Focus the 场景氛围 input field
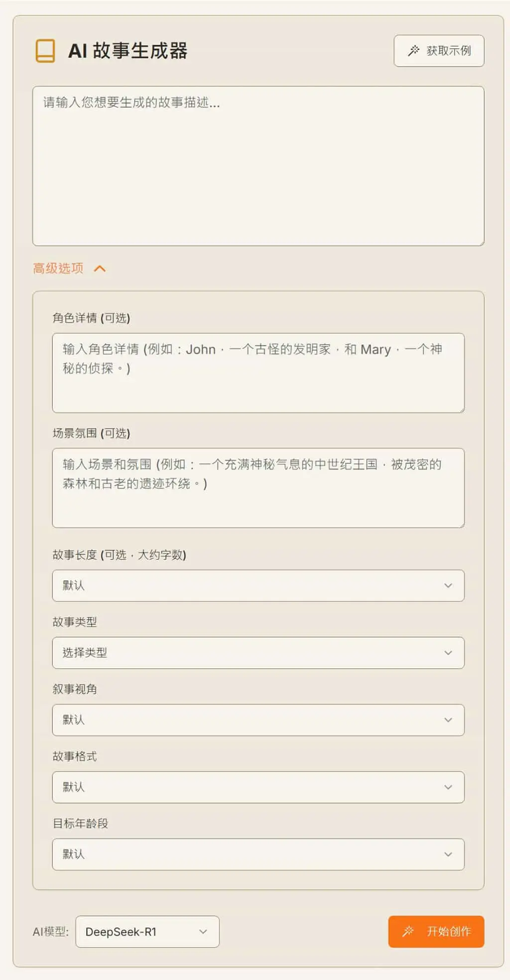 pyautogui.click(x=258, y=488)
